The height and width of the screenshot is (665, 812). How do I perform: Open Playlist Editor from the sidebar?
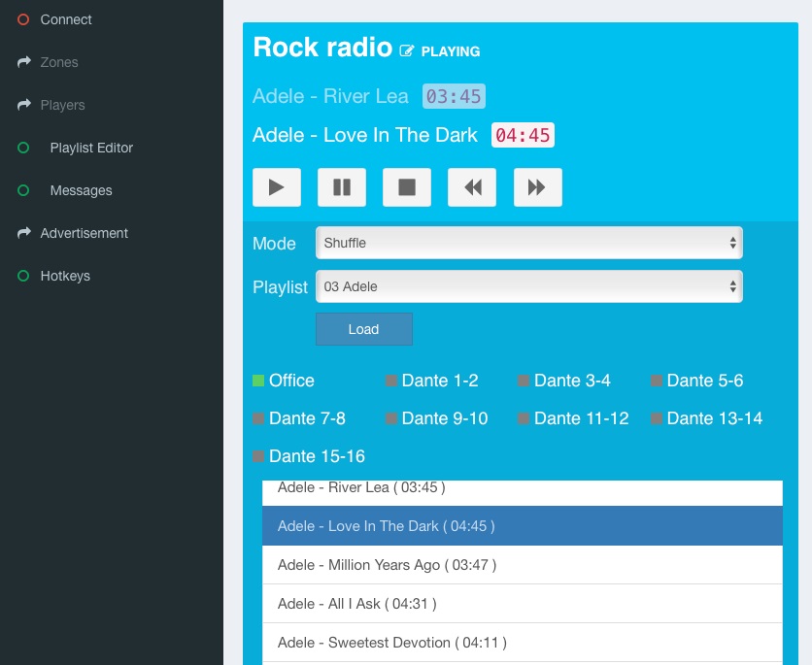tap(91, 148)
